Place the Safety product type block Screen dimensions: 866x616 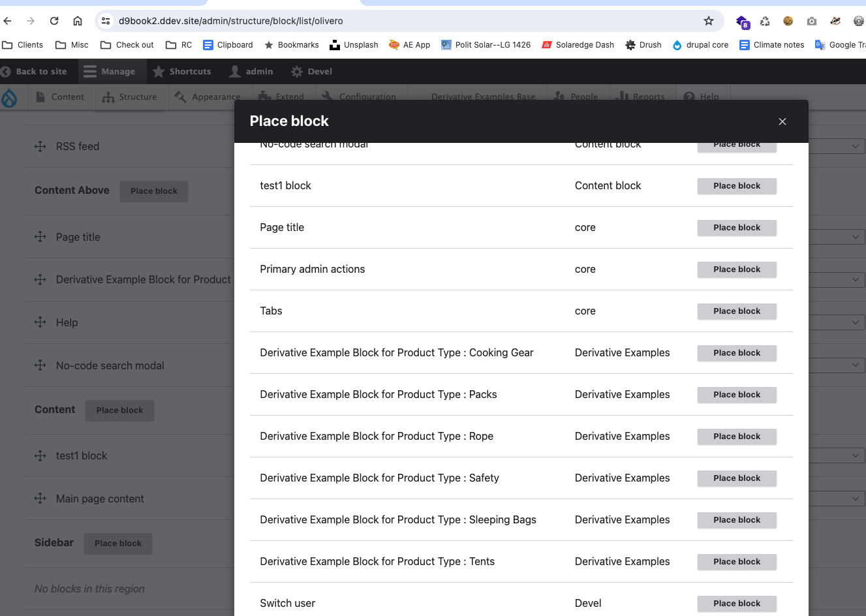pyautogui.click(x=737, y=478)
